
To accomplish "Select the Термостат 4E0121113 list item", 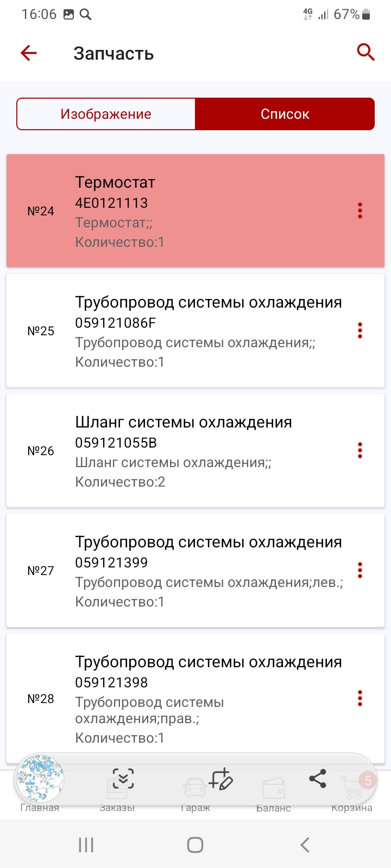I will click(x=195, y=211).
